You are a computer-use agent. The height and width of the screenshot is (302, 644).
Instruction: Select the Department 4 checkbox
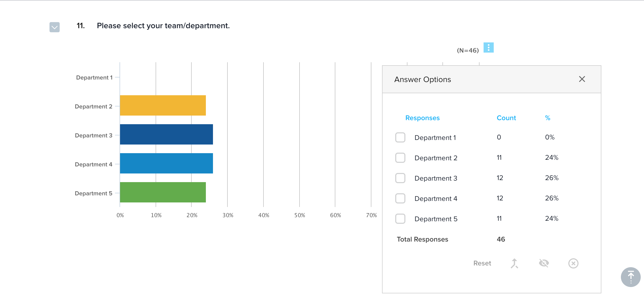tap(400, 198)
